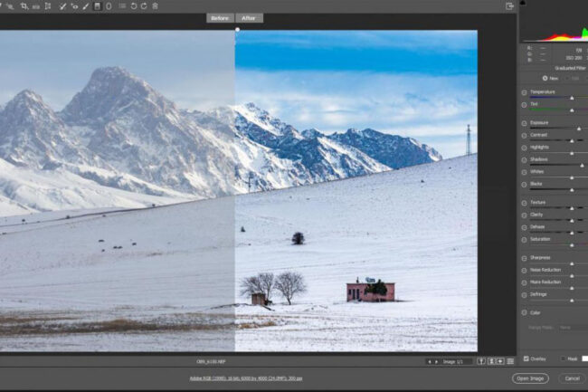
Task: Click the next image arrow
Action: click(x=436, y=361)
